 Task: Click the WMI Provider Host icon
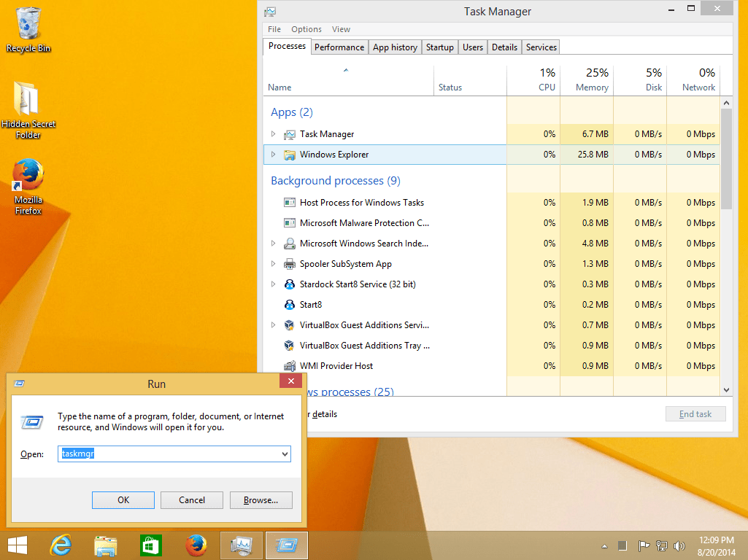click(289, 366)
